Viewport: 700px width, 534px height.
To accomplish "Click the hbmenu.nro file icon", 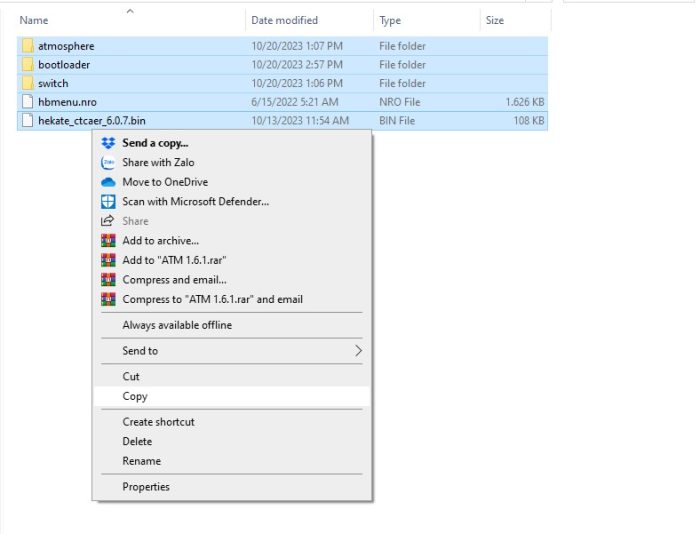I will tap(27, 102).
